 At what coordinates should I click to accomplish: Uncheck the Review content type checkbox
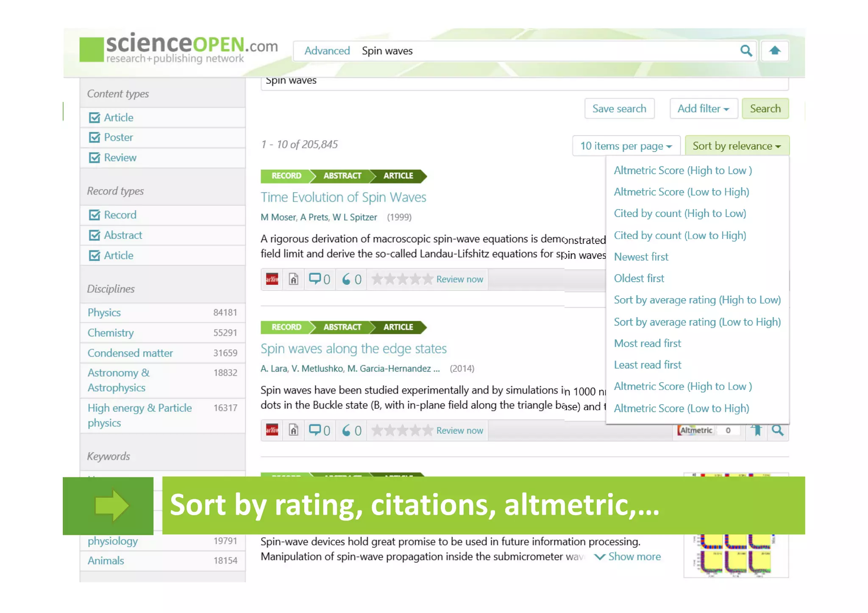[x=94, y=158]
